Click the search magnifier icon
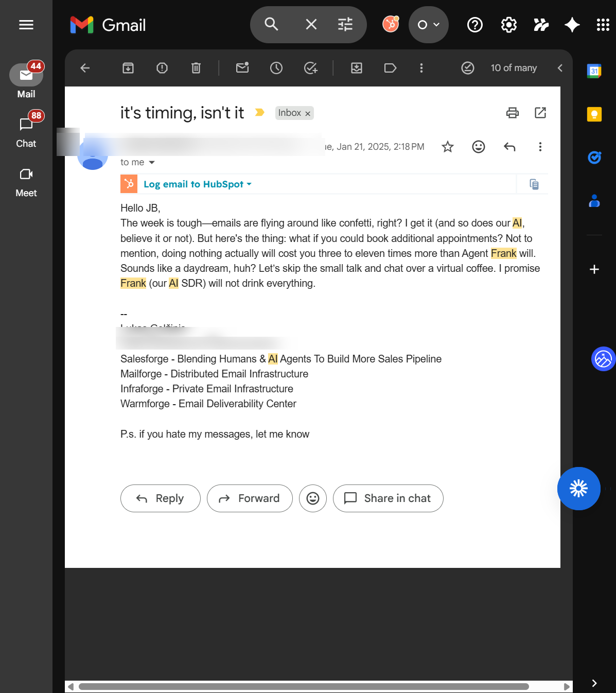 pyautogui.click(x=271, y=24)
